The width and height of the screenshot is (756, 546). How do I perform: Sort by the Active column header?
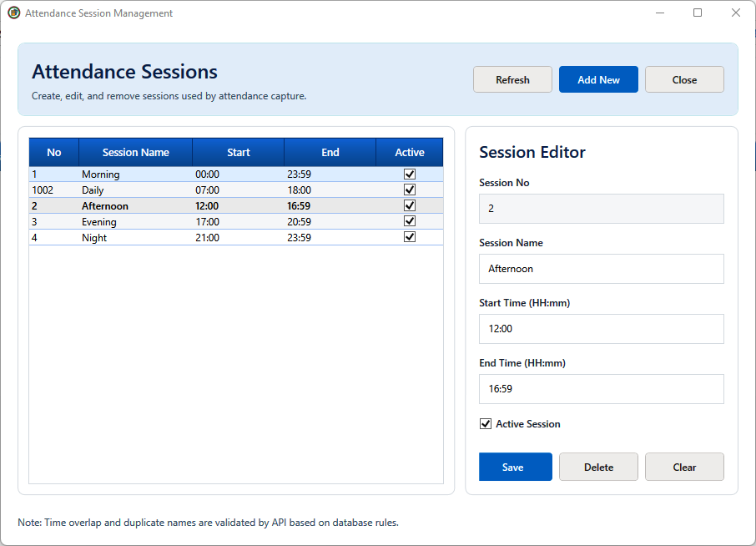coord(410,153)
